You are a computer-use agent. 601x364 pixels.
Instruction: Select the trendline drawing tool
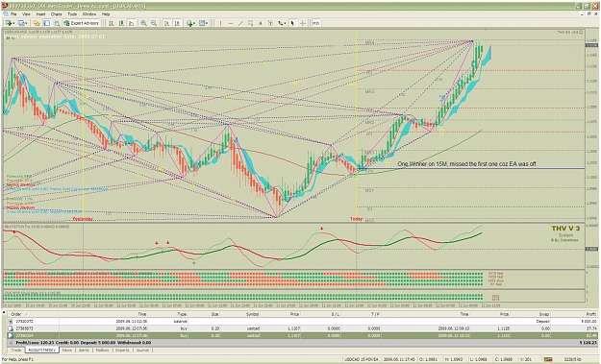coord(240,23)
